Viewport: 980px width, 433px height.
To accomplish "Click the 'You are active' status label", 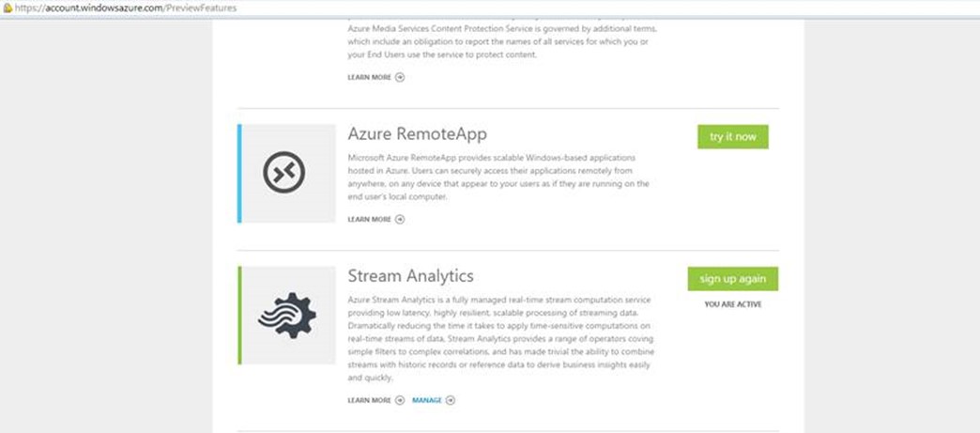I will 732,304.
